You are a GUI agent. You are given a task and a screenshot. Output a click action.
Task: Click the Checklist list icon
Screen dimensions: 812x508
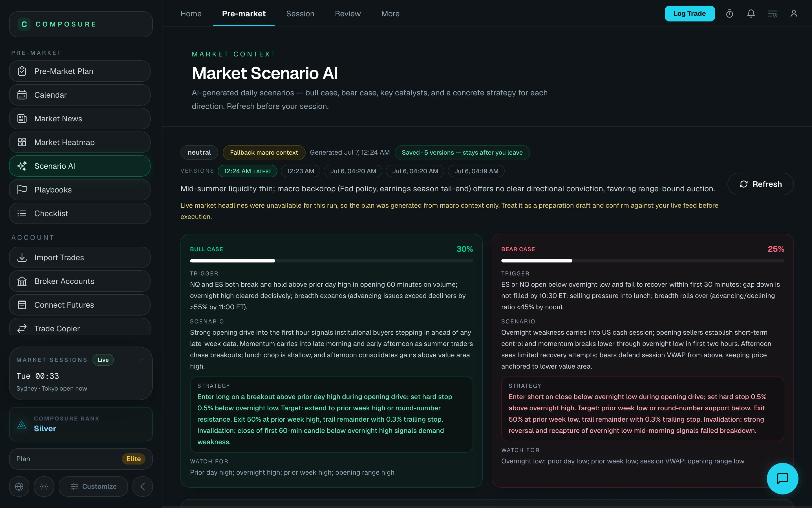tap(22, 213)
